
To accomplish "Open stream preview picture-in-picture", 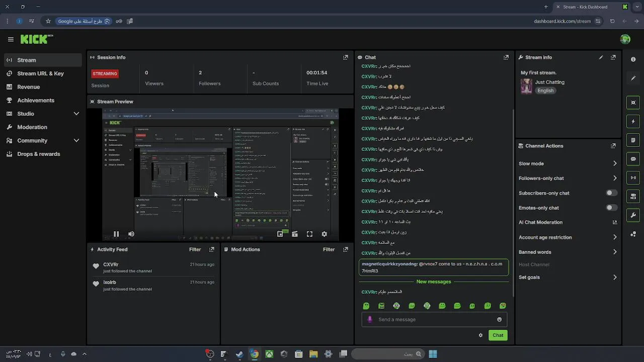I will (280, 234).
